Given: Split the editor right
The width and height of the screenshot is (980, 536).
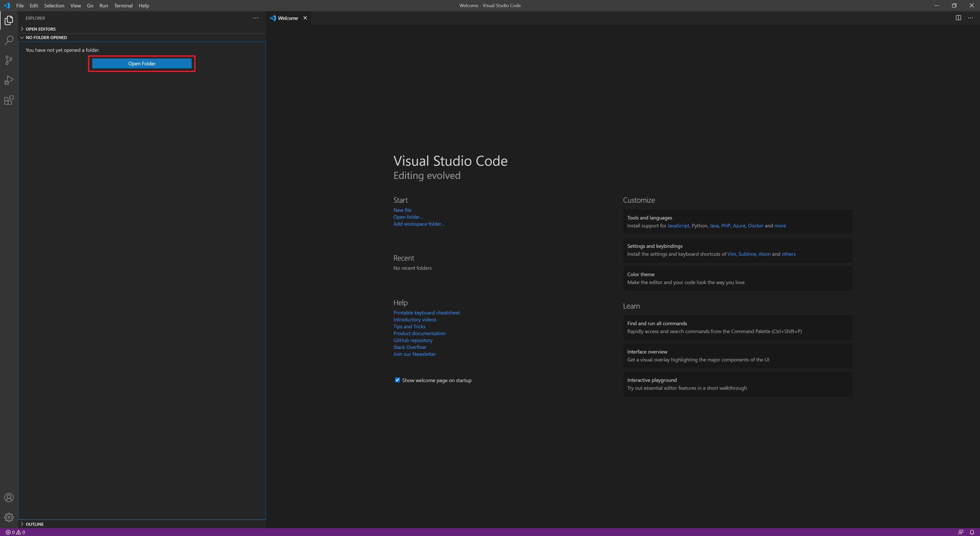Looking at the screenshot, I should tap(958, 18).
